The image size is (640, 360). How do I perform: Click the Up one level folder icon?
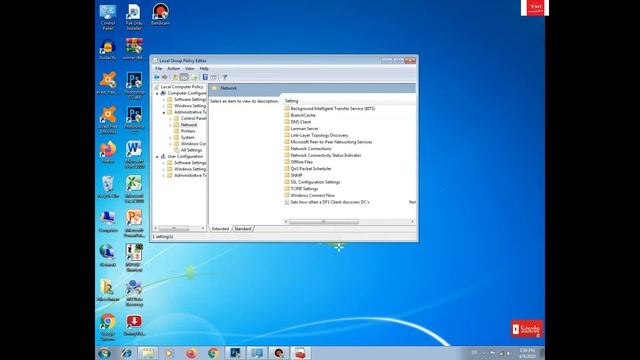click(x=176, y=77)
